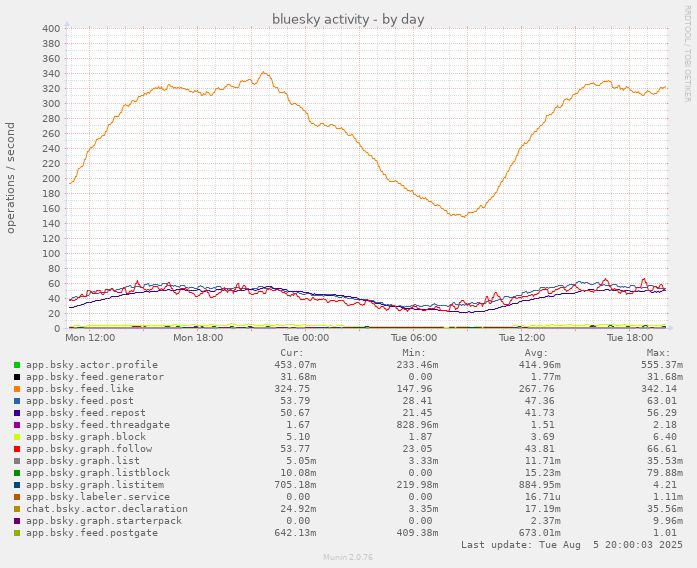Click the app.bsky.graph.block legend label
This screenshot has height=568, width=697.
point(86,437)
